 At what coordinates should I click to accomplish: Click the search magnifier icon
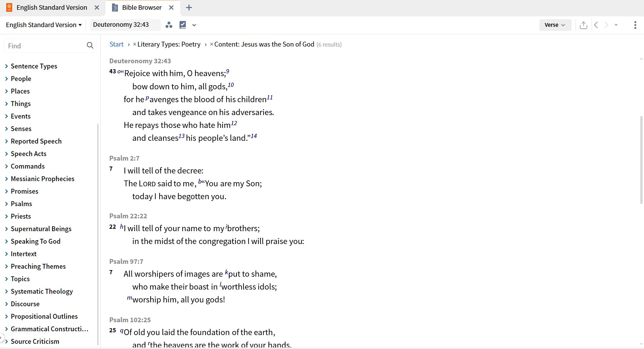coord(90,46)
